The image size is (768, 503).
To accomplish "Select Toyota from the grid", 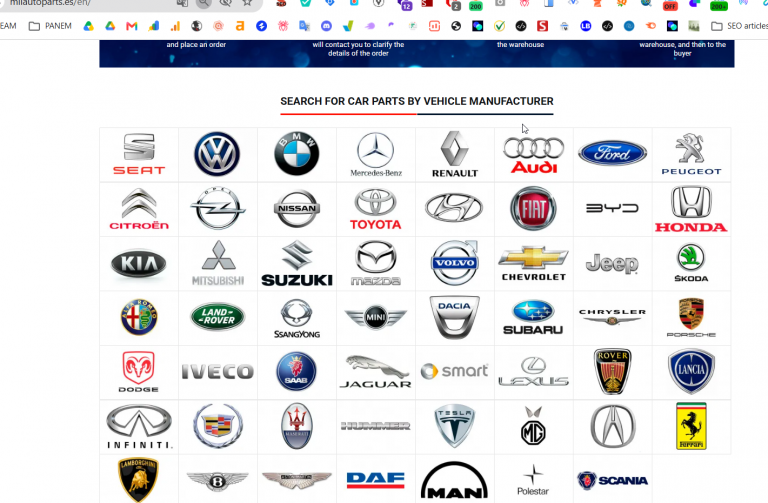I will (376, 209).
